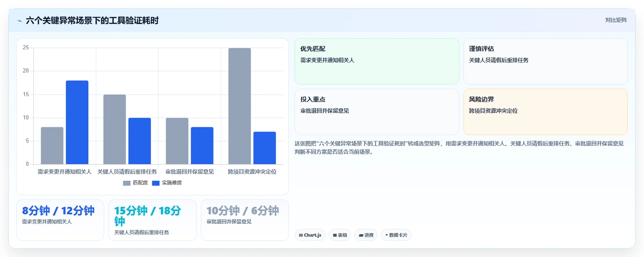Toggle the 实施难度 legend item in the chart
This screenshot has height=257, width=644.
(x=167, y=183)
